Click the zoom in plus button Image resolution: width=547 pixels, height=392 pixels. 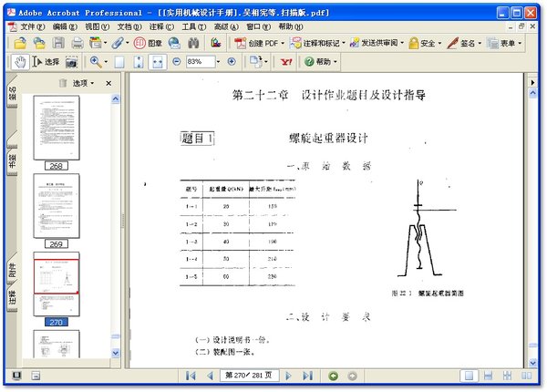(232, 62)
